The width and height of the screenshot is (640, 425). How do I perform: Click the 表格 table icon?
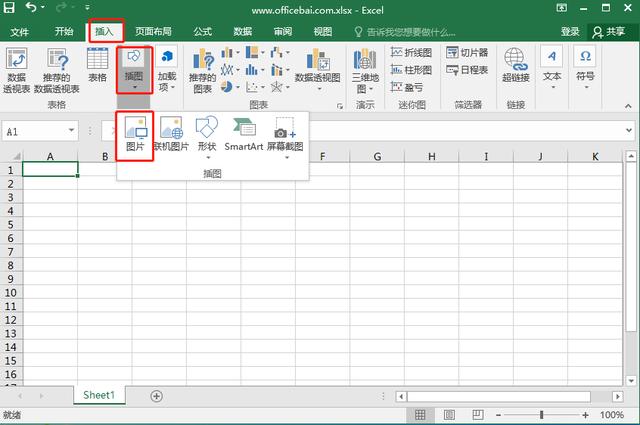pos(97,65)
